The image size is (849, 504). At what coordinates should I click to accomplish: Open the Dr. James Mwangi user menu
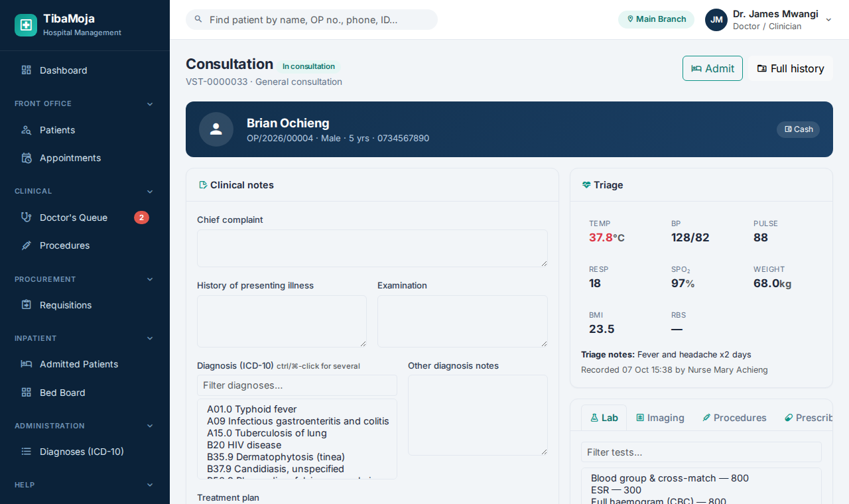pyautogui.click(x=769, y=20)
